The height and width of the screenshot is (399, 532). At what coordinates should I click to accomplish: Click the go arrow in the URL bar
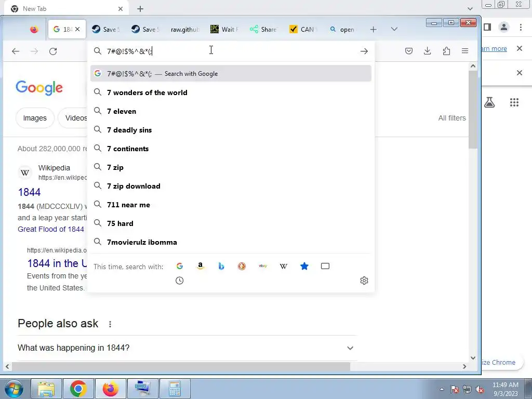coord(364,51)
